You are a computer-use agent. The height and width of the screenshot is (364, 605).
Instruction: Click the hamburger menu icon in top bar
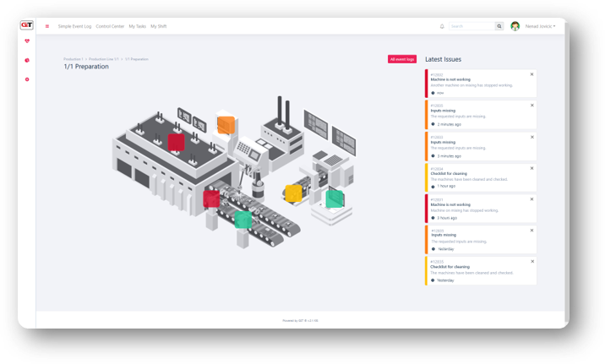click(47, 26)
